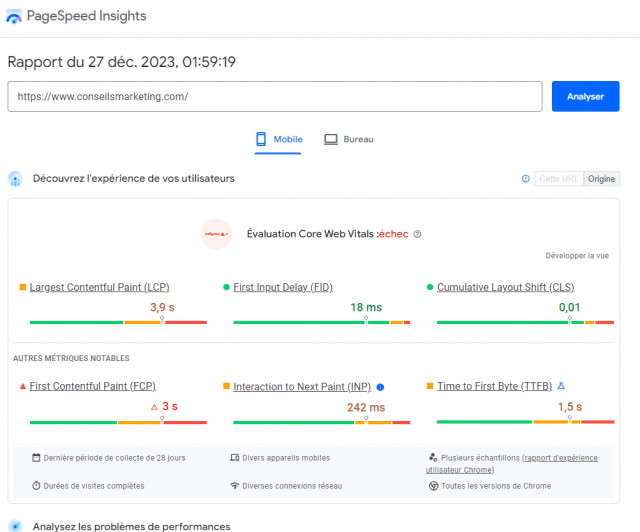Click the devices icon beside Divers appareils
This screenshot has width=640, height=532.
point(235,457)
